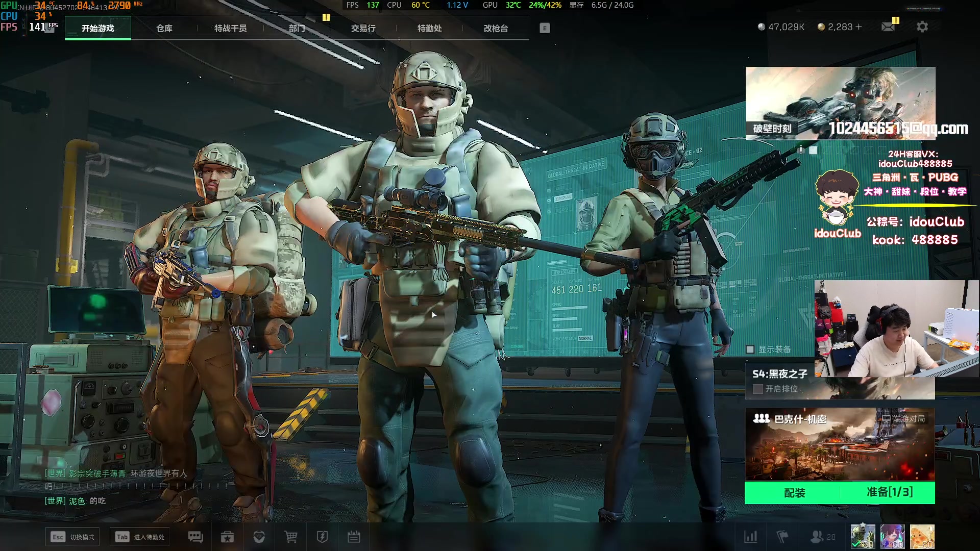Click the world chat message from 影宗突破手薄青

coord(116,480)
